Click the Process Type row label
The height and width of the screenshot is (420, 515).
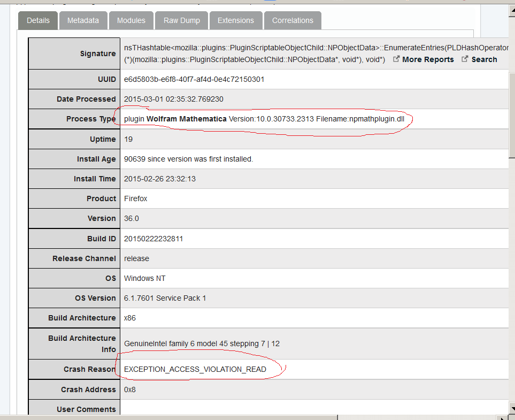(x=91, y=119)
